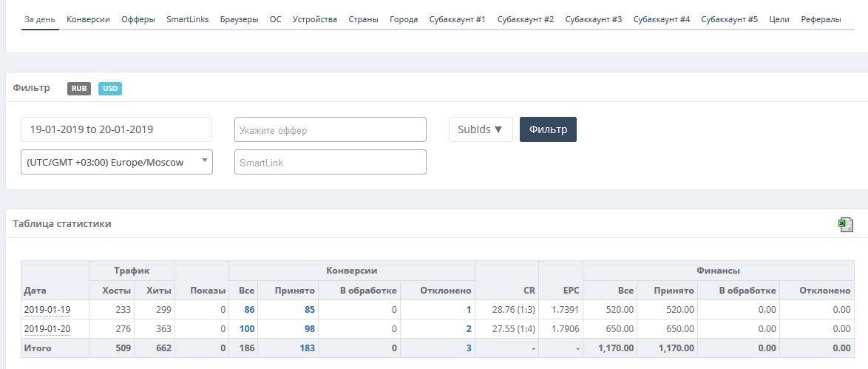868x369 pixels.
Task: Open the Рефералы tab
Action: [821, 19]
